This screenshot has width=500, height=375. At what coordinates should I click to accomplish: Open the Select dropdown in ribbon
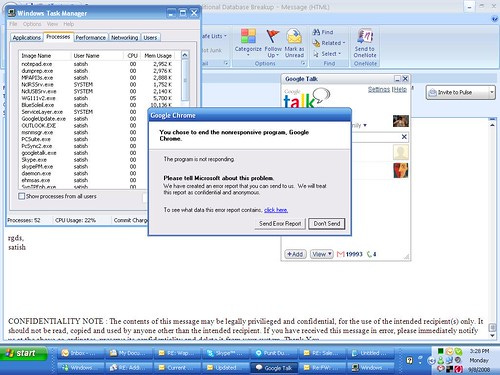pyautogui.click(x=327, y=54)
